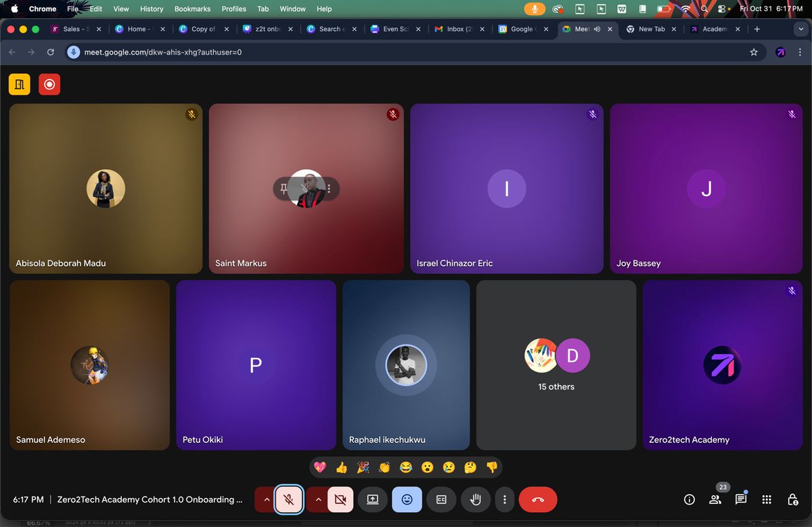This screenshot has height=527, width=812.
Task: Click Petu Okiki's name label
Action: (x=203, y=440)
